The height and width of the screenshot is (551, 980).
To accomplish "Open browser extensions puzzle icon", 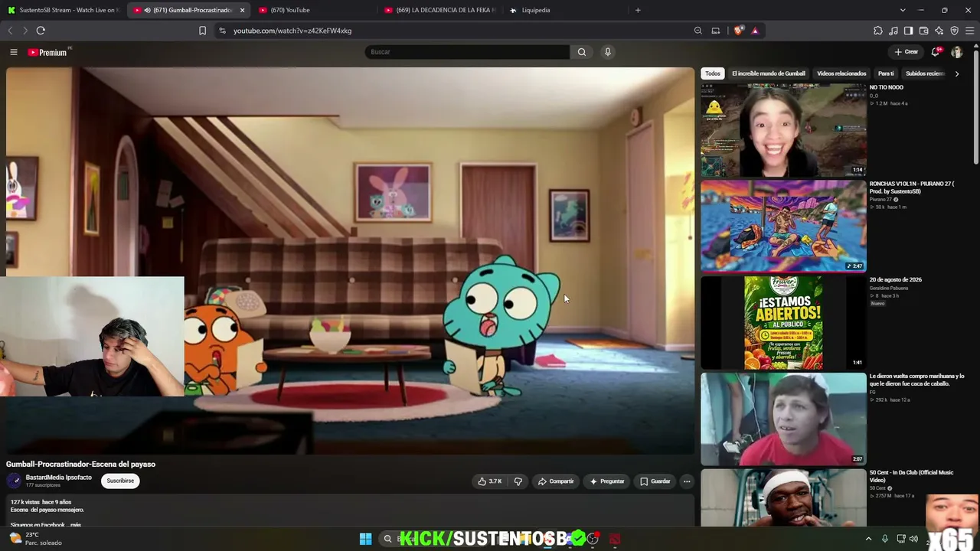I will coord(878,31).
